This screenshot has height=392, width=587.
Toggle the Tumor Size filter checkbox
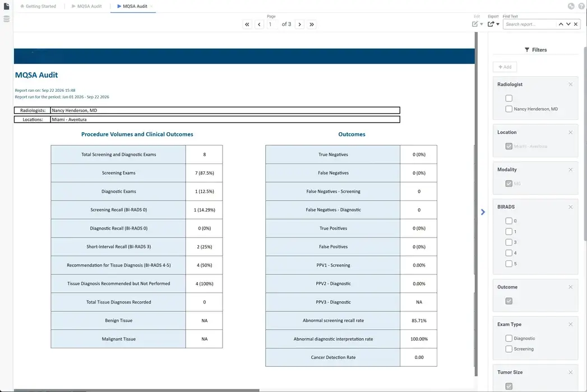[x=509, y=386]
